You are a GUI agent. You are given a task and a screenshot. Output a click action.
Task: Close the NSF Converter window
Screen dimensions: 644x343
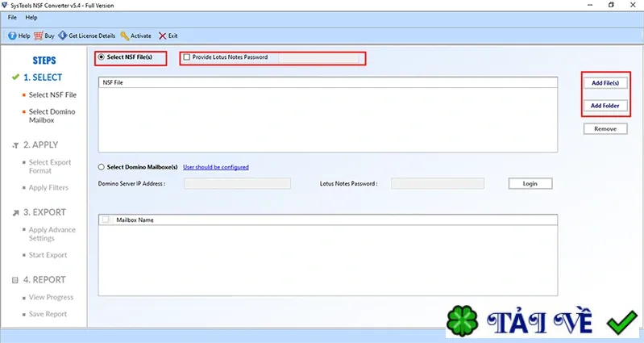point(633,5)
